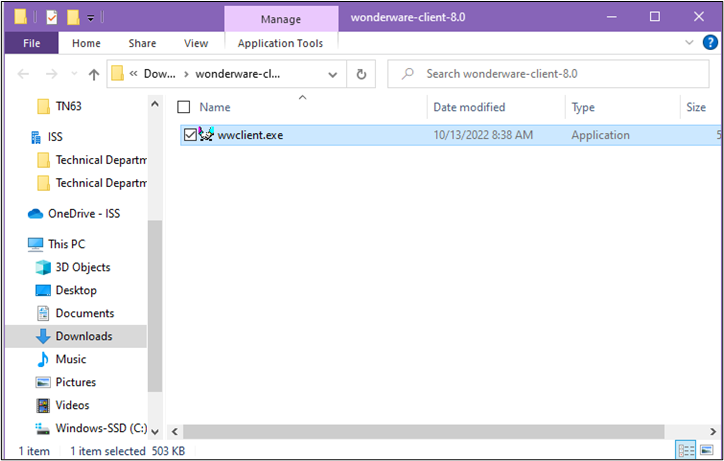
Task: Click the Search wonderware-client-8.0 box
Action: 549,74
